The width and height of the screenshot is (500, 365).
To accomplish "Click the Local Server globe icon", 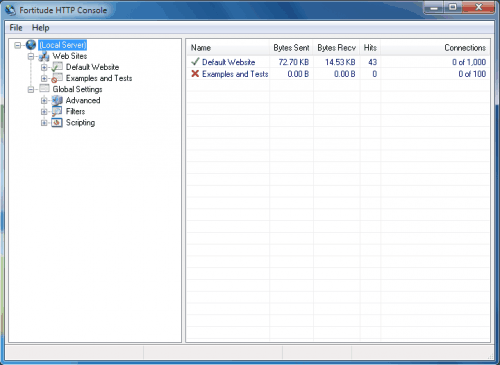I will [x=31, y=45].
